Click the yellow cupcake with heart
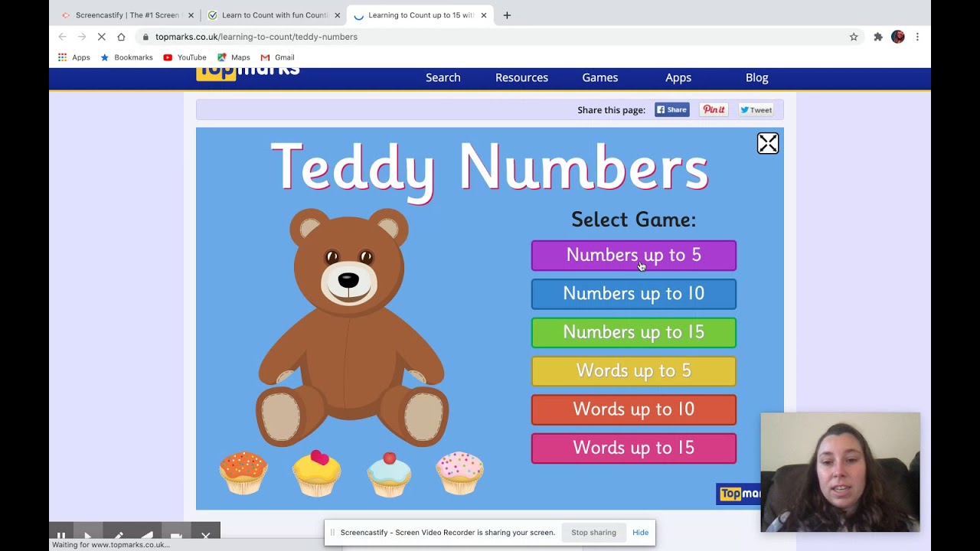Image resolution: width=980 pixels, height=551 pixels. 316,473
